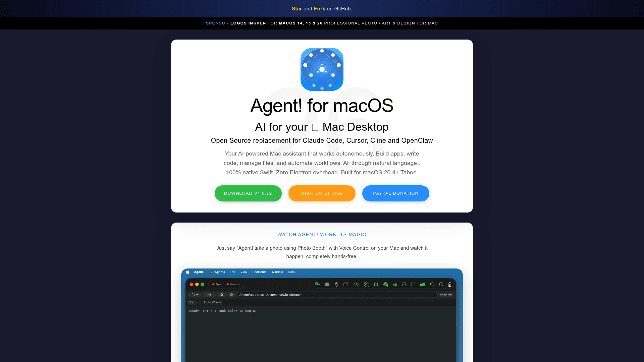Toggle the Z.ai model pill

click(x=192, y=302)
